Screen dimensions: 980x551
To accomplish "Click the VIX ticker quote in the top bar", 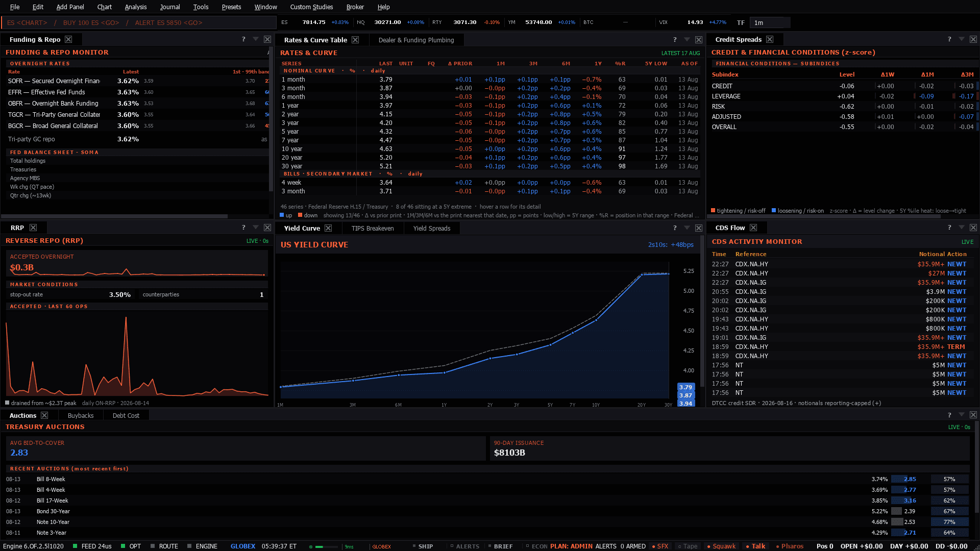I will 693,22.
